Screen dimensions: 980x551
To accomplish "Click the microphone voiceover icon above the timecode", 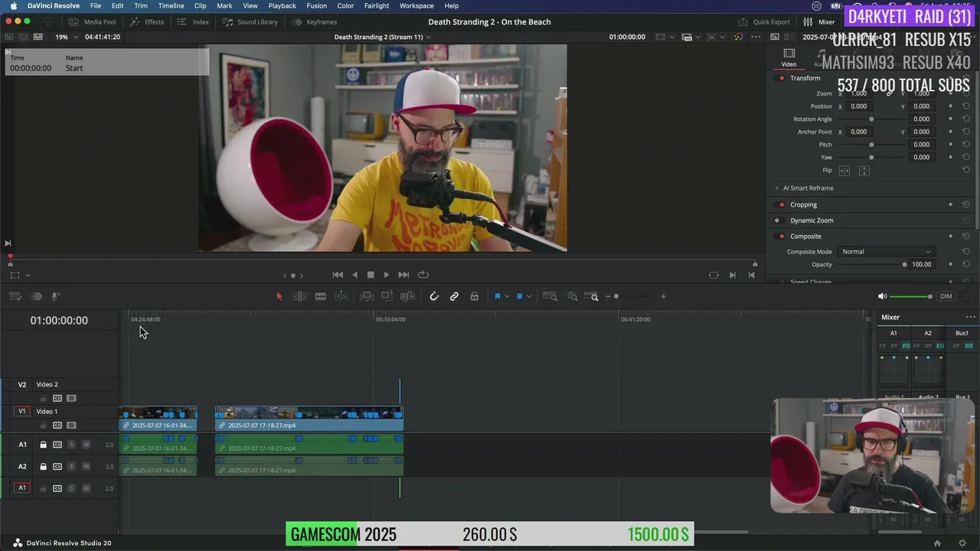I will 55,296.
